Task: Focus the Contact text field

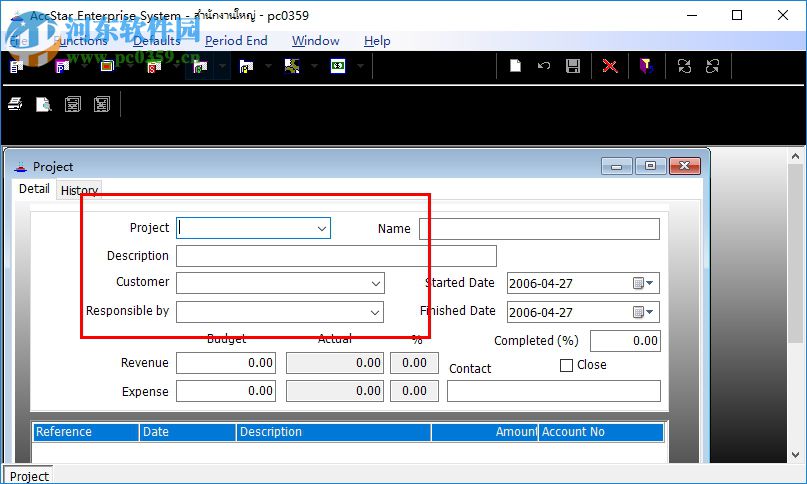Action: point(554,391)
